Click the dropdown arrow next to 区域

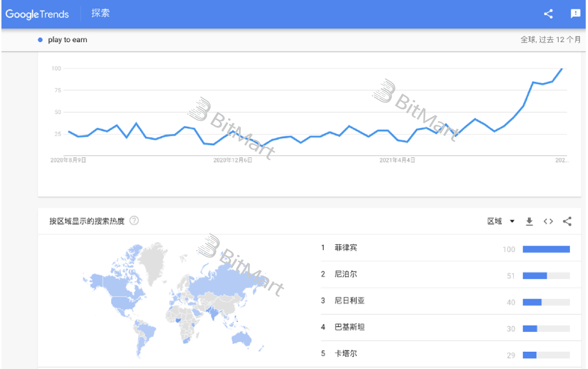pos(512,221)
